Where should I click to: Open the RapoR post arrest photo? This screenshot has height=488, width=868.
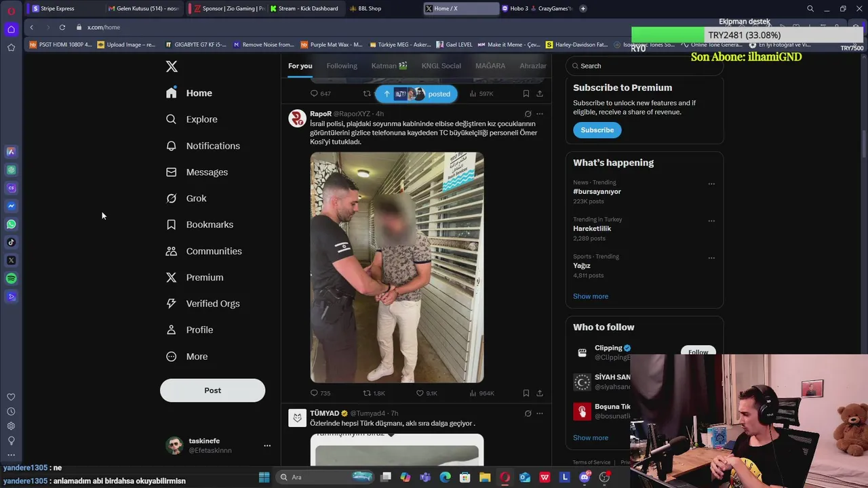(397, 267)
